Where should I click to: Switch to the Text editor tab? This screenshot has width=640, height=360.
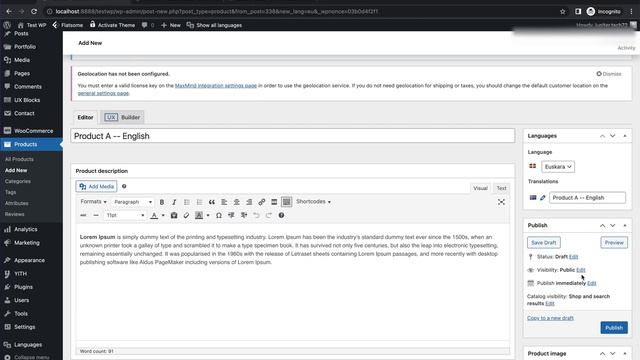[x=501, y=188]
